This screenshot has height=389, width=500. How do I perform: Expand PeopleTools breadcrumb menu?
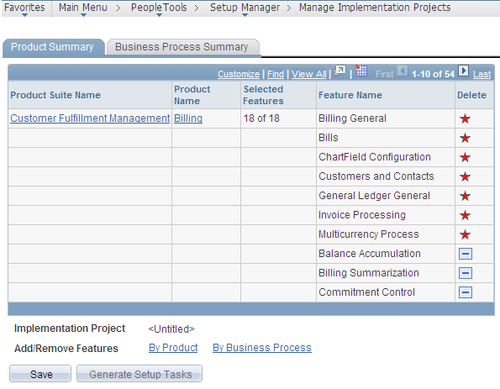point(159,8)
